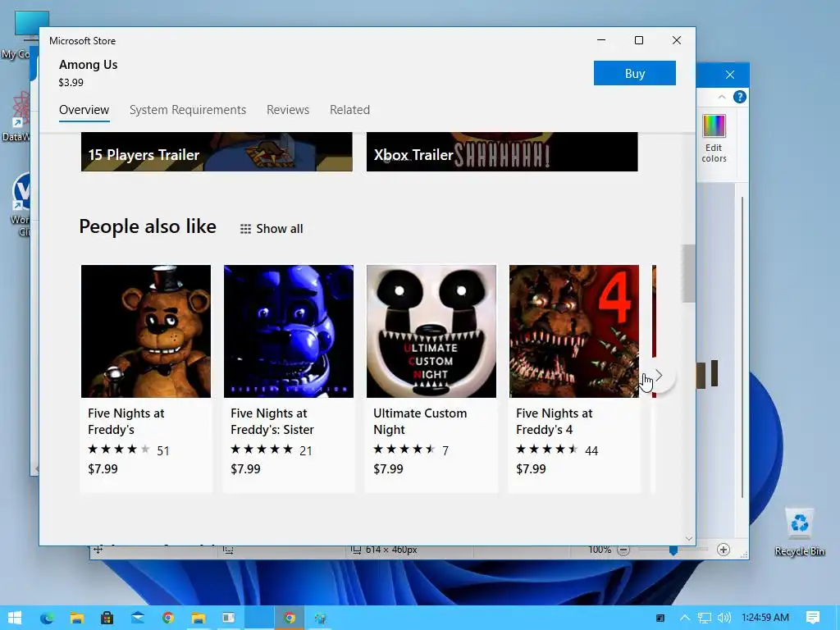Viewport: 840px width, 630px height.
Task: Click the taskbar clock showing 1:24:59 AM
Action: (x=765, y=618)
